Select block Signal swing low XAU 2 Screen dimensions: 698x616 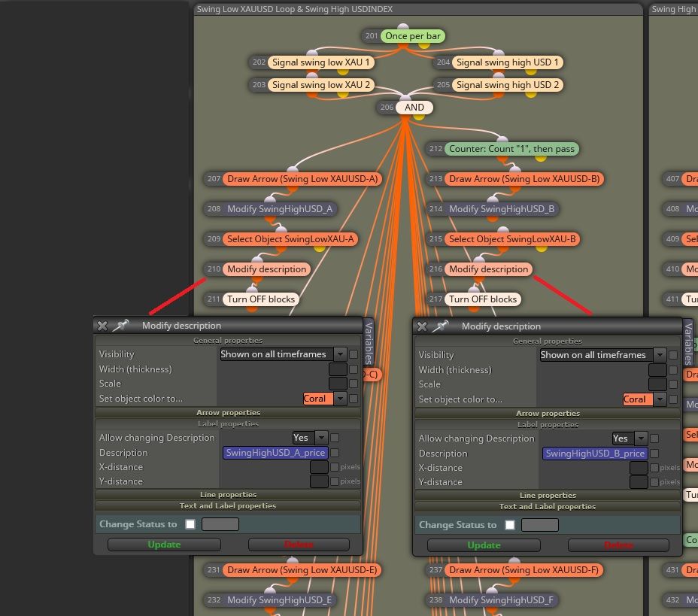[x=321, y=85]
